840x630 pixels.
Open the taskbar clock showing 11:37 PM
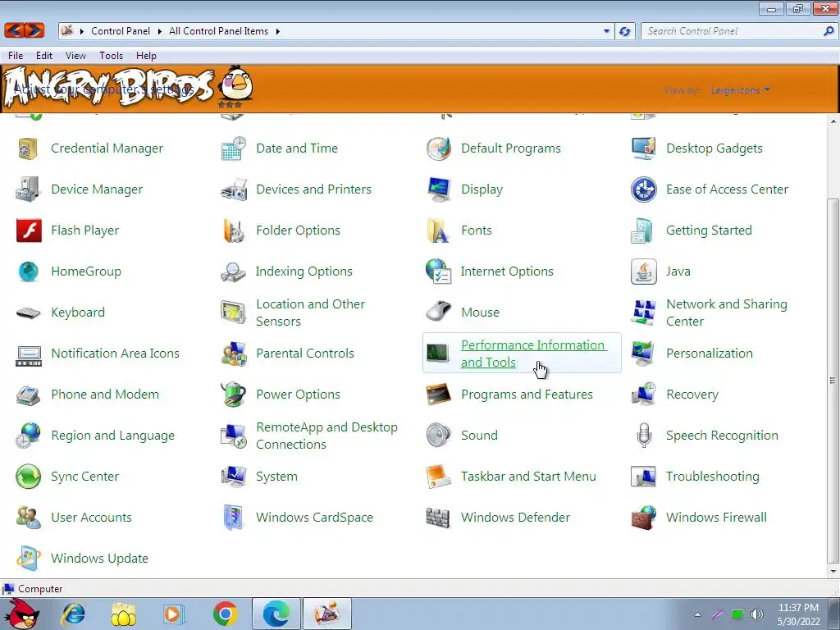[x=798, y=614]
